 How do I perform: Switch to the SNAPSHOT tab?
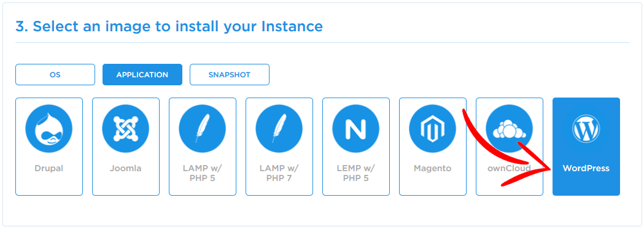pyautogui.click(x=229, y=75)
